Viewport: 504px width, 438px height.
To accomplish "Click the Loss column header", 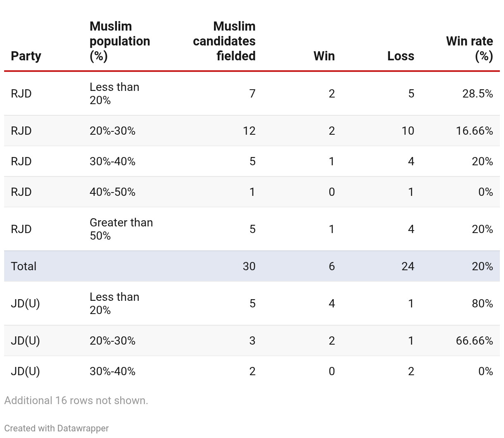I will (x=400, y=56).
